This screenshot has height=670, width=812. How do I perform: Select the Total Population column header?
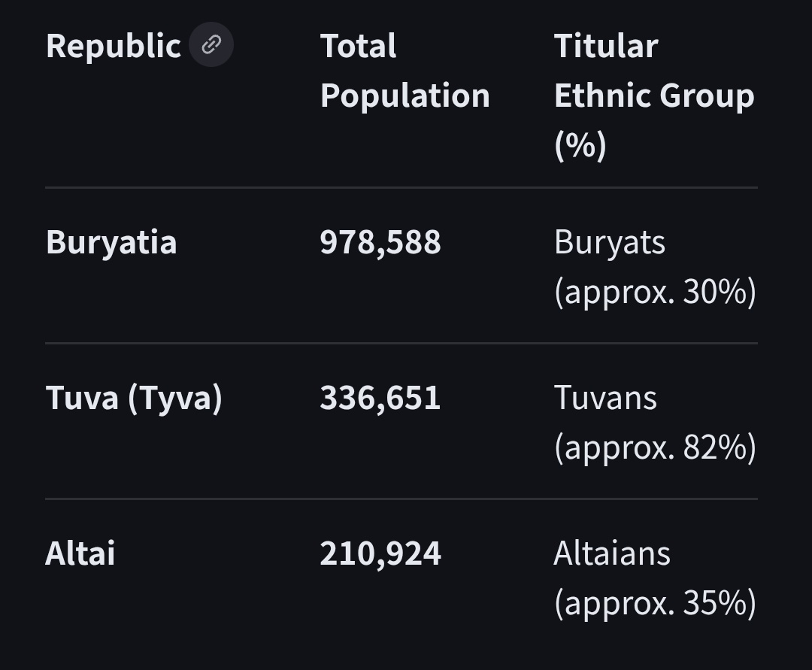(405, 71)
